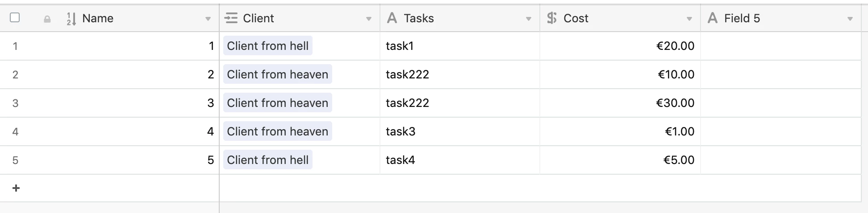
Task: Select the task4 cell
Action: click(x=460, y=160)
